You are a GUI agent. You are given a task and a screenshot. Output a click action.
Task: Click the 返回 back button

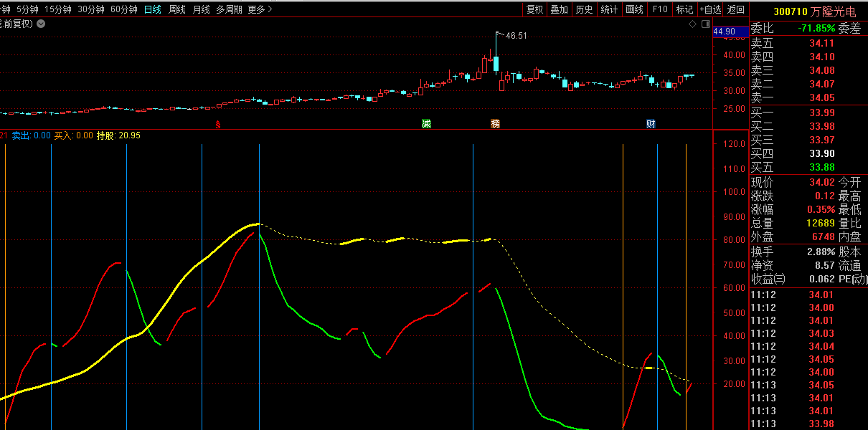(x=736, y=9)
